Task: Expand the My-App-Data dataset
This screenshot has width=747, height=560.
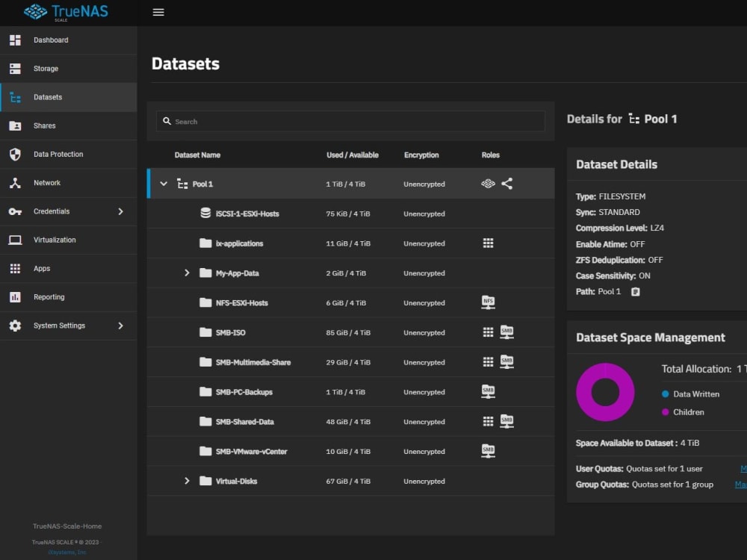Action: click(187, 273)
